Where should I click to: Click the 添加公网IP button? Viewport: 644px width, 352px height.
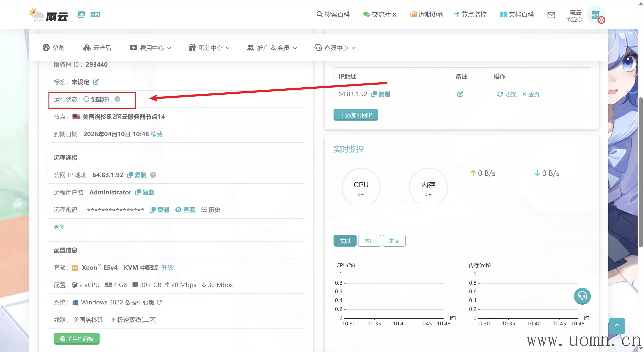pyautogui.click(x=356, y=115)
